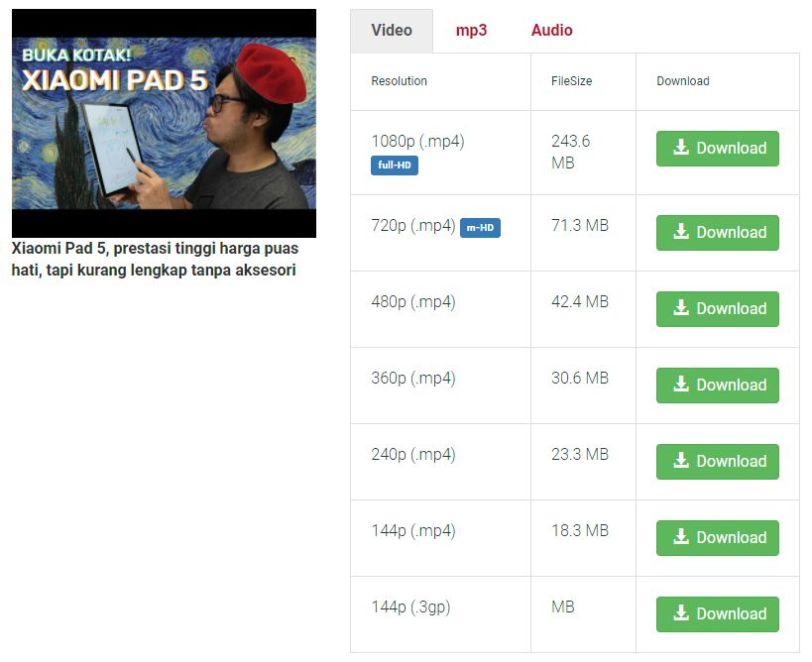Click the Xiaomi Pad 5 video thumbnail
Viewport: 812px width, 662px height.
point(165,123)
